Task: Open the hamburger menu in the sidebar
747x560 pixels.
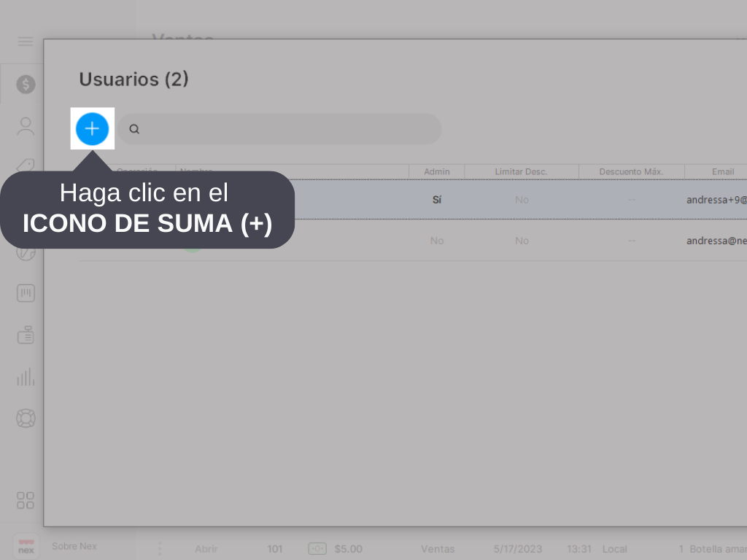Action: 26,42
